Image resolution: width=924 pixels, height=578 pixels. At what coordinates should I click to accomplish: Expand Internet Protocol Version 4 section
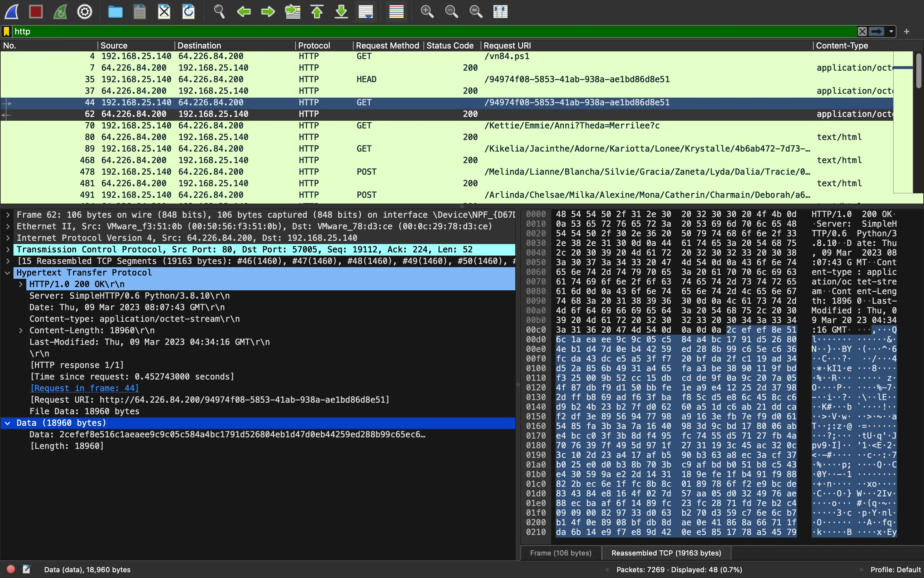tap(8, 238)
